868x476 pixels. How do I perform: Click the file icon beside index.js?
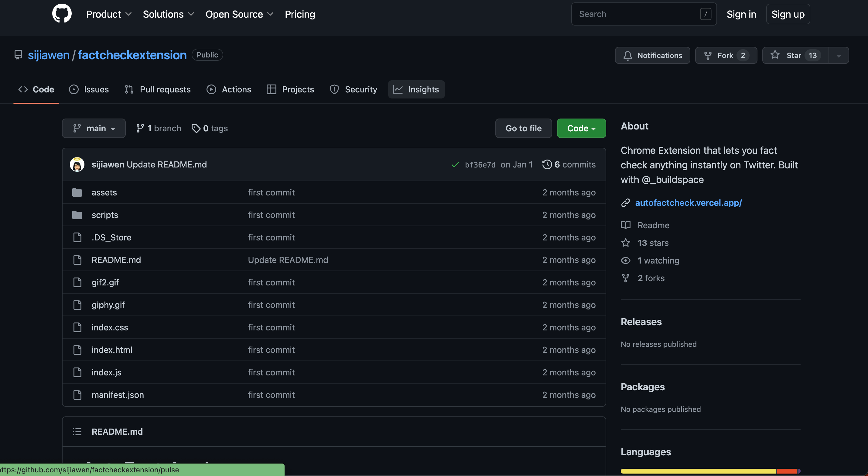coord(77,372)
